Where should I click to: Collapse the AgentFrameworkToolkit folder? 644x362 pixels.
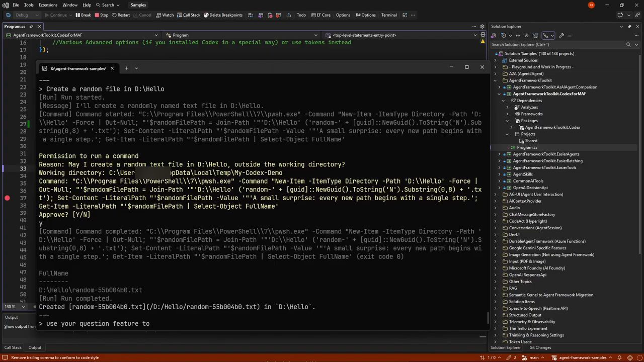point(495,80)
